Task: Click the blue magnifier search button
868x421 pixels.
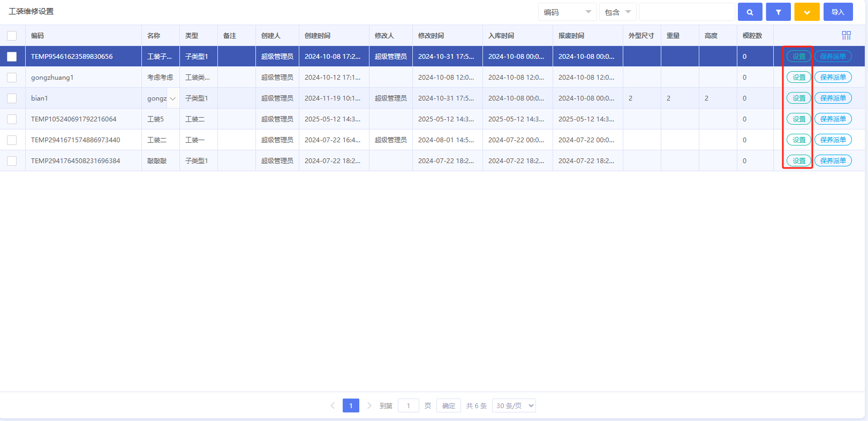Action: tap(750, 12)
